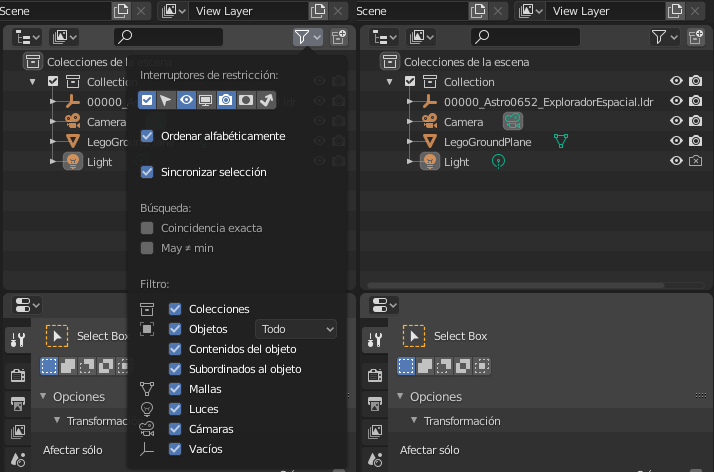
Task: Toggle Vacíos filter checkbox
Action: coord(175,449)
